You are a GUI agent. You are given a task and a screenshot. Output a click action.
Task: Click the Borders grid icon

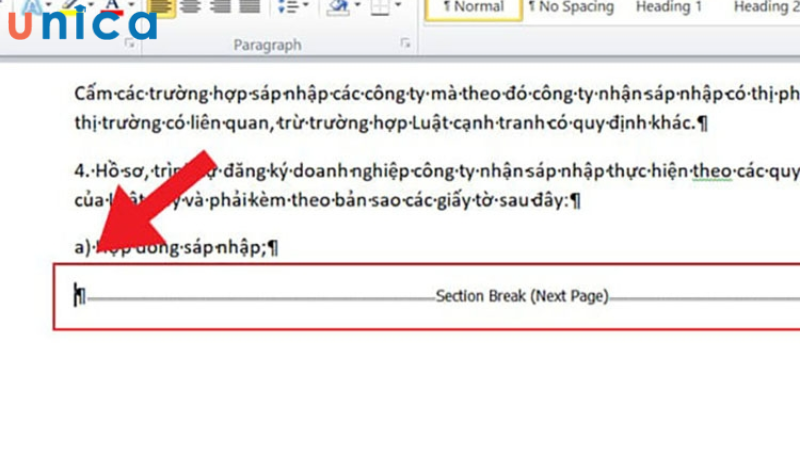(x=380, y=7)
